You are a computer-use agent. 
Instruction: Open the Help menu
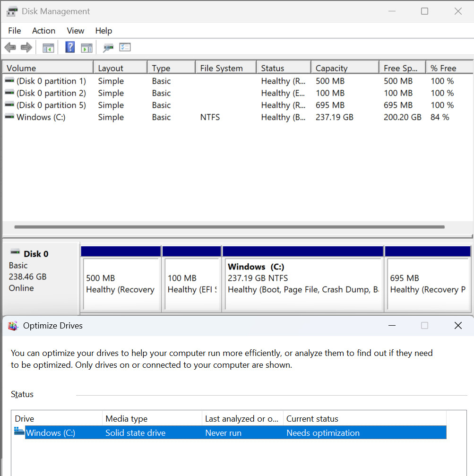tap(103, 31)
